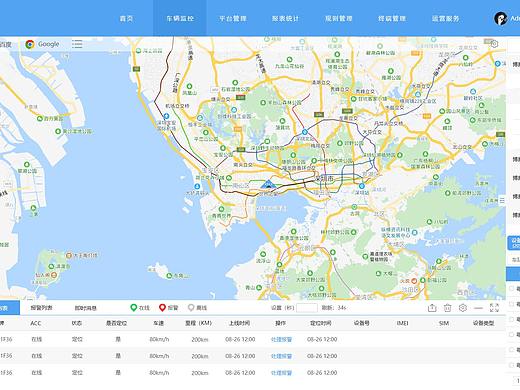The width and height of the screenshot is (520, 390).
Task: Select the blue vehicle marker on the map
Action: (268, 185)
